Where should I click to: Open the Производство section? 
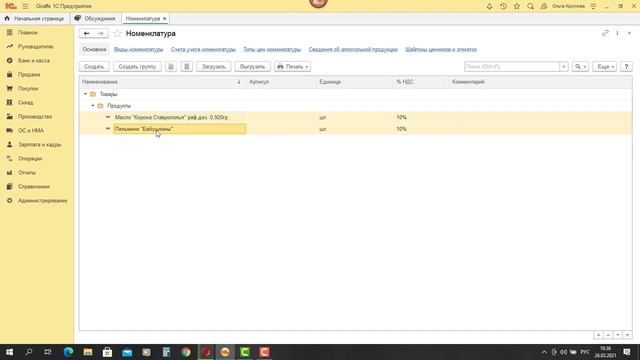35,117
